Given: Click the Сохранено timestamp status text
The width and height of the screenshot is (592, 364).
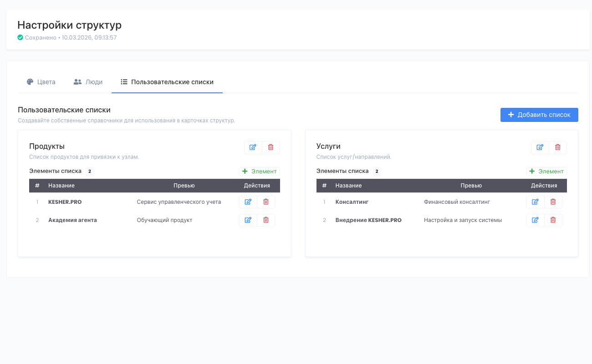Looking at the screenshot, I should (71, 37).
